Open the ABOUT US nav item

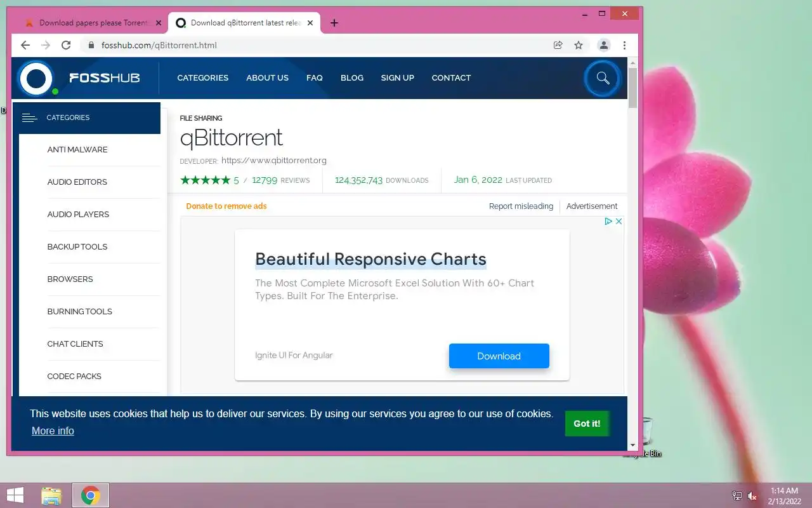click(267, 78)
